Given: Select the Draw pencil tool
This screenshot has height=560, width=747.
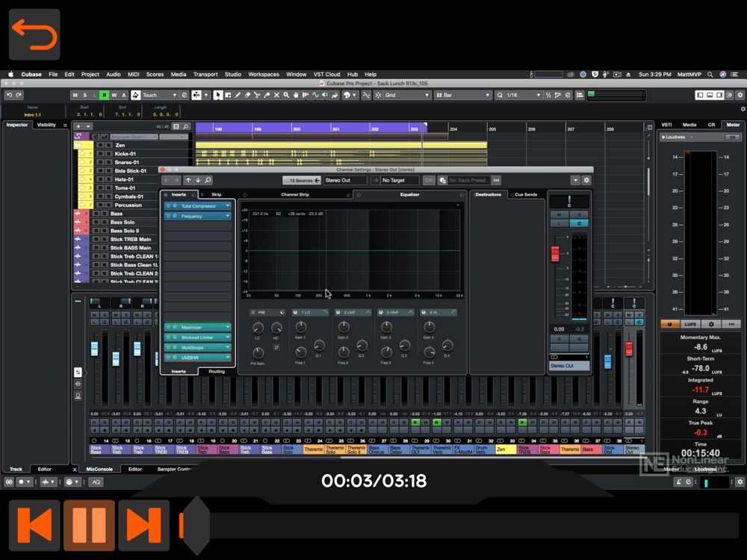Looking at the screenshot, I should click(x=238, y=96).
